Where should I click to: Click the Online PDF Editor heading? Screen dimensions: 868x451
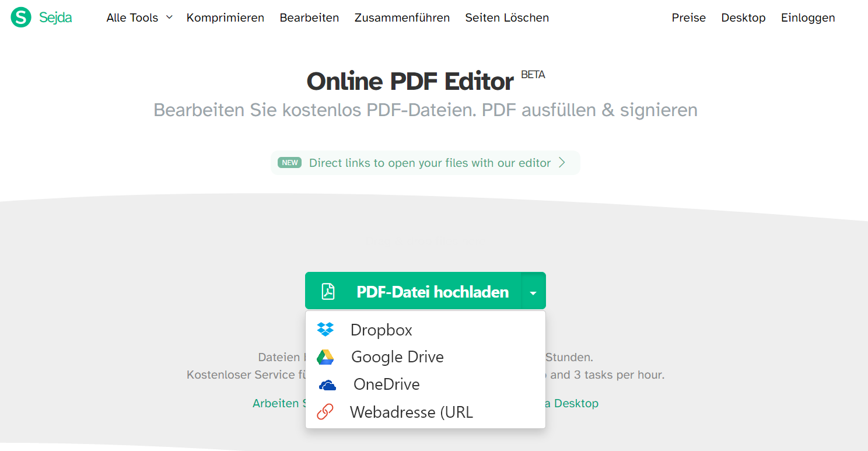pos(410,82)
